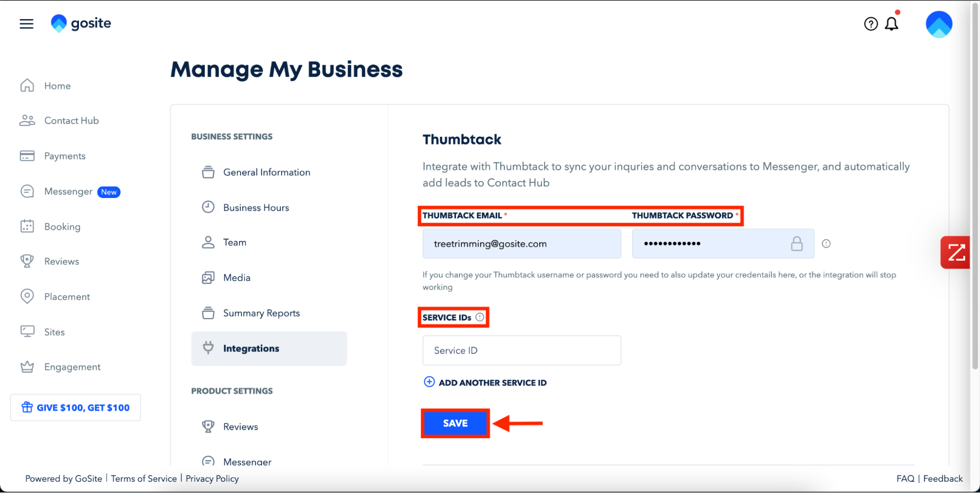Click the Booking calendar icon
Viewport: 980px width, 493px height.
click(x=27, y=226)
